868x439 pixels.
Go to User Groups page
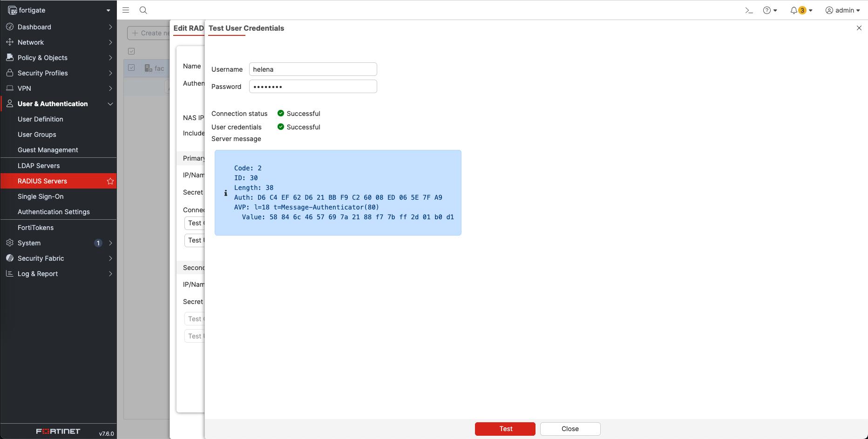(x=37, y=135)
